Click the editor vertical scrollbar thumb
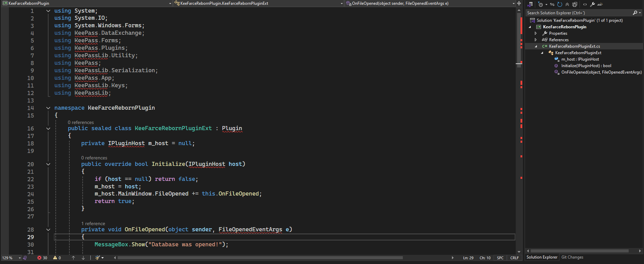The width and height of the screenshot is (644, 264). 519,40
